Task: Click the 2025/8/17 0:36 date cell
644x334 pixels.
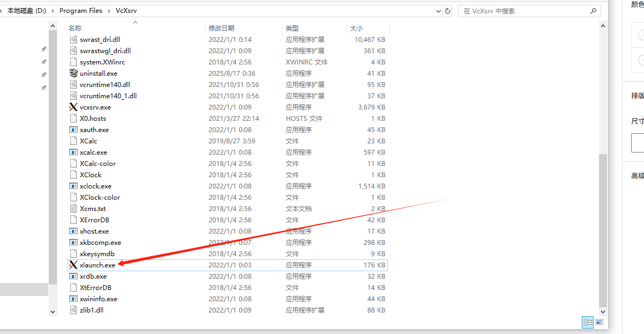Action: [x=232, y=74]
